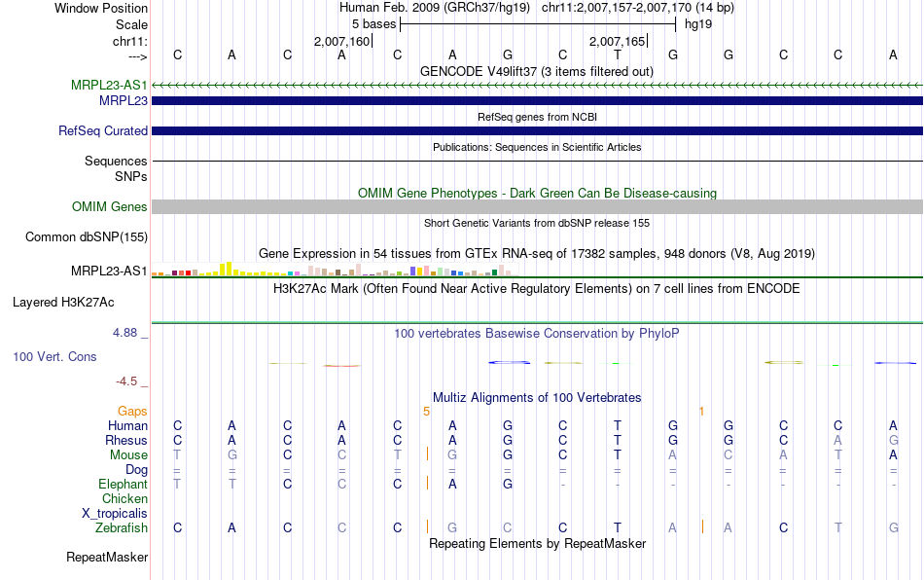924x580 pixels.
Task: Open the 100 Vert. Cons track label
Action: click(54, 356)
